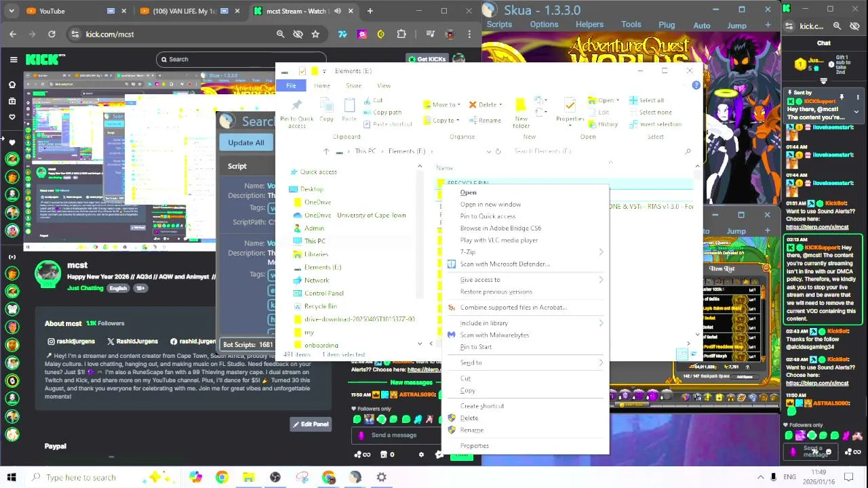Open the 18+ badge under the mcst title

[140, 288]
